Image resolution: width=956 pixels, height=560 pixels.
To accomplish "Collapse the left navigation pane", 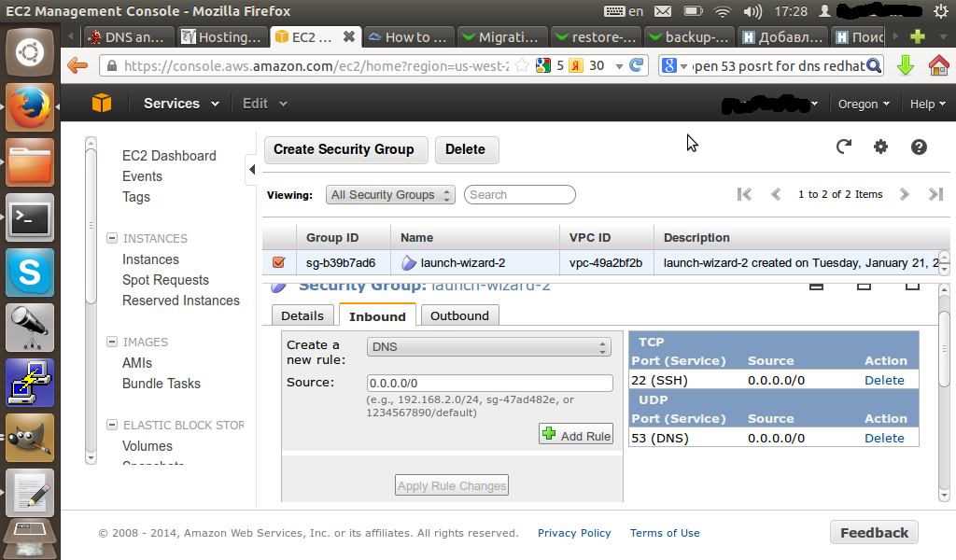I will point(251,170).
